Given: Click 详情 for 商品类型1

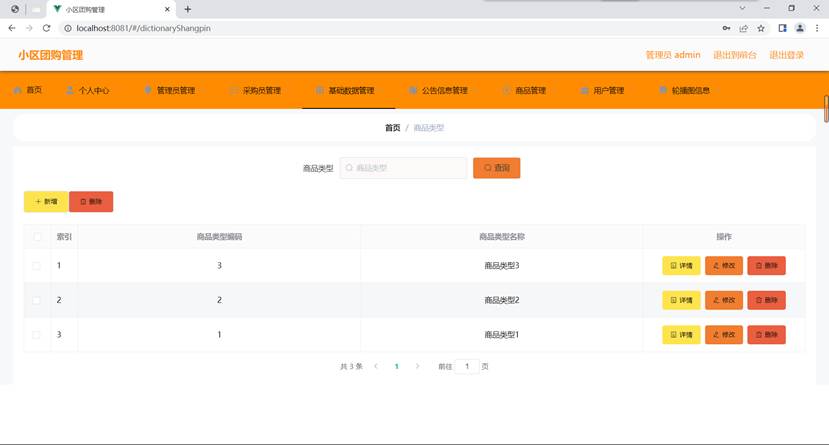Looking at the screenshot, I should (681, 335).
